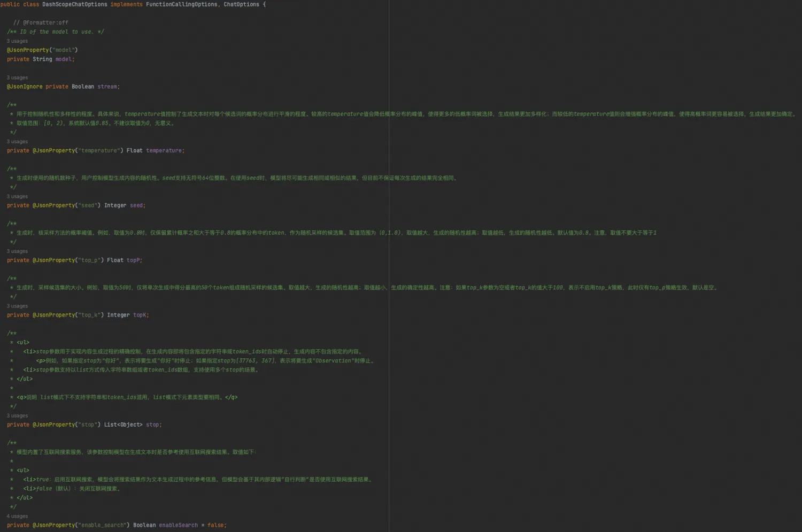Place cursor on the topK variable name
The image size is (802, 532).
point(140,315)
